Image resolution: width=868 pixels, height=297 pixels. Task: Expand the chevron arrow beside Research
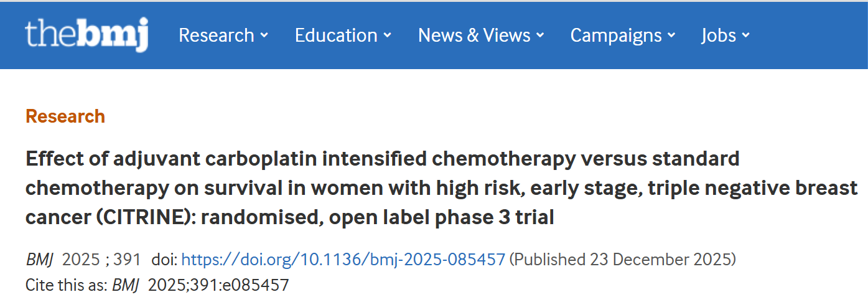point(264,35)
